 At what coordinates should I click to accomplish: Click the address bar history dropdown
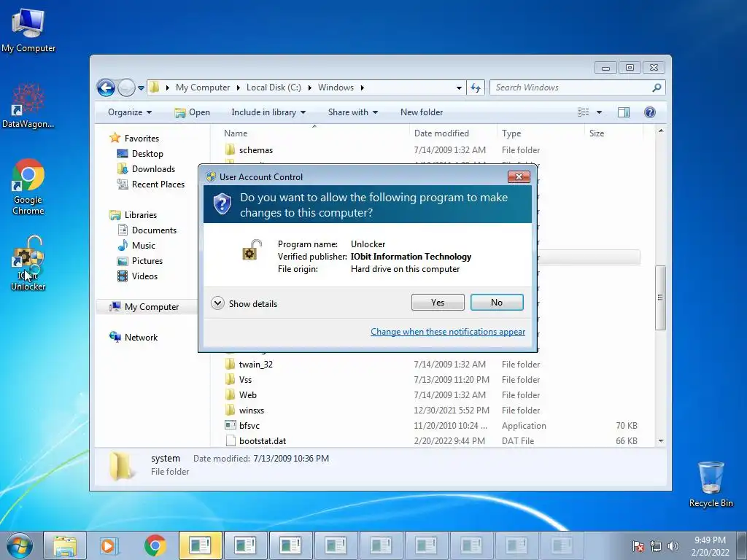coord(459,87)
